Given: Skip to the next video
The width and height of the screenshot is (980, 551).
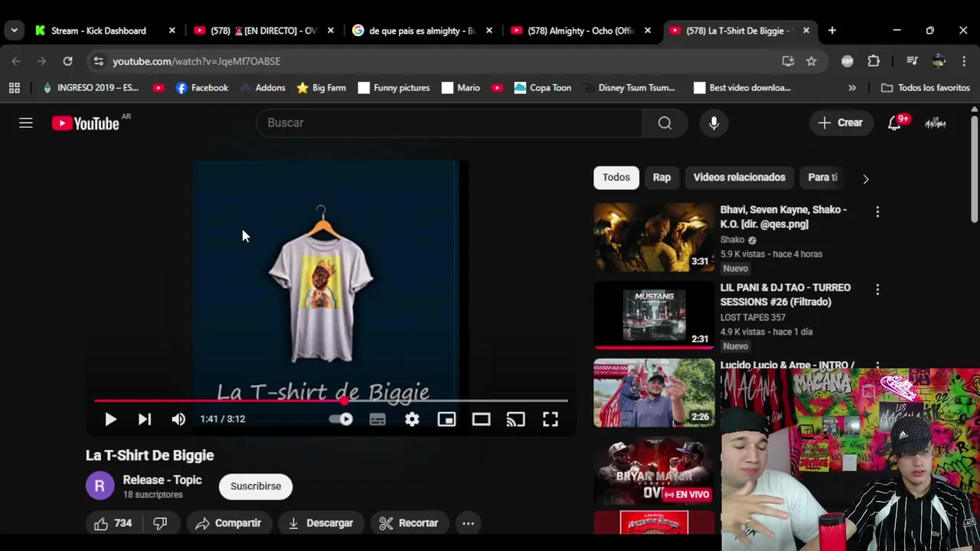Looking at the screenshot, I should click(145, 419).
